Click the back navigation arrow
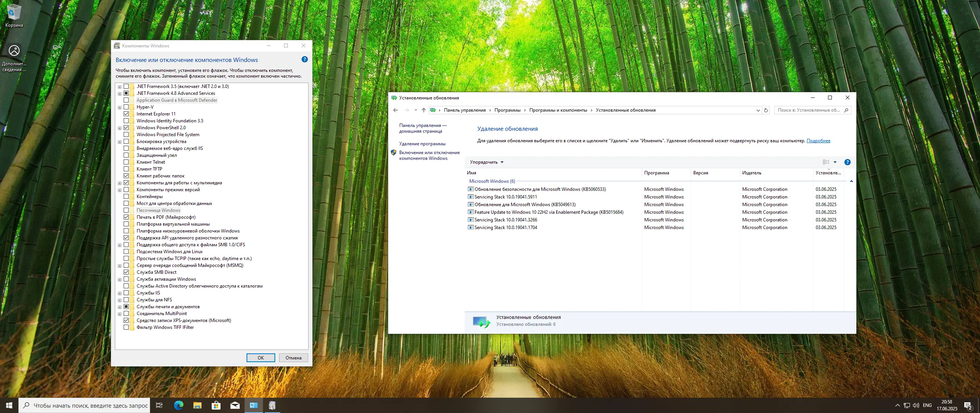Image resolution: width=980 pixels, height=413 pixels. click(395, 110)
